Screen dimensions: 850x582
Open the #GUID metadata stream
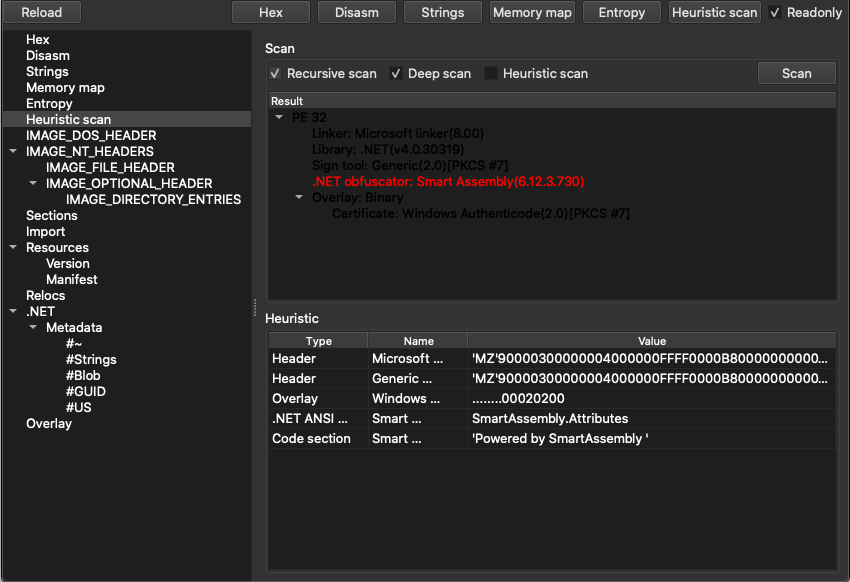click(86, 391)
